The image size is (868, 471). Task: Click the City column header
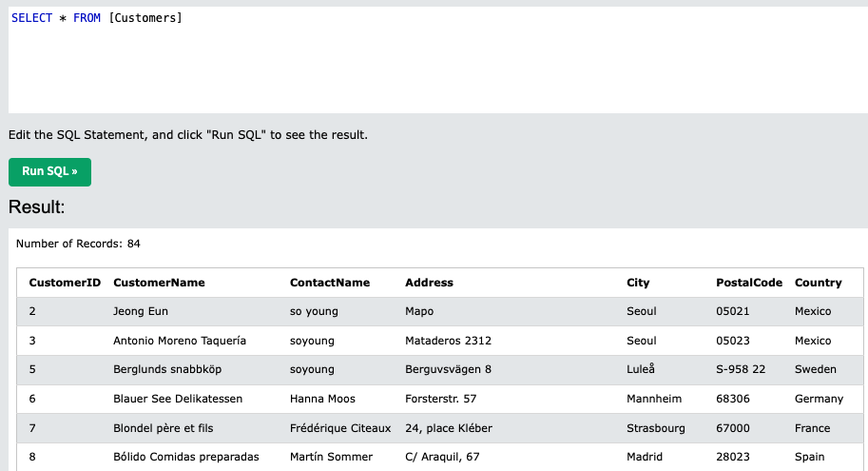point(638,283)
